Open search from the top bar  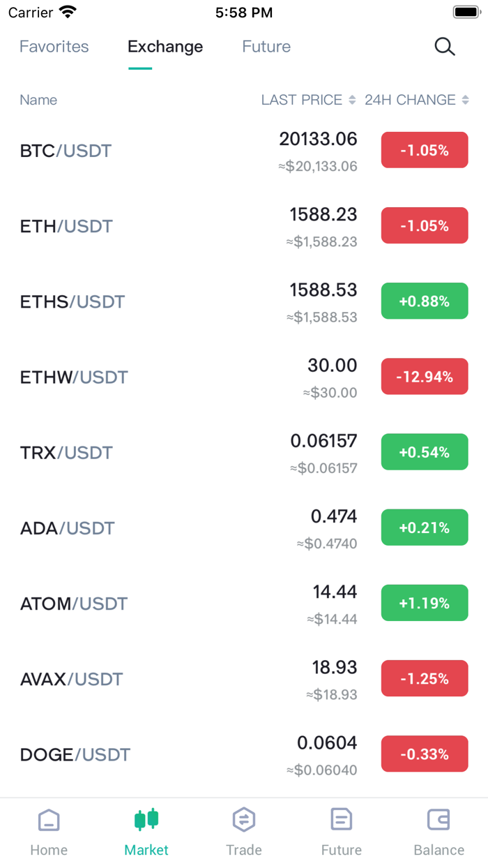coord(444,47)
